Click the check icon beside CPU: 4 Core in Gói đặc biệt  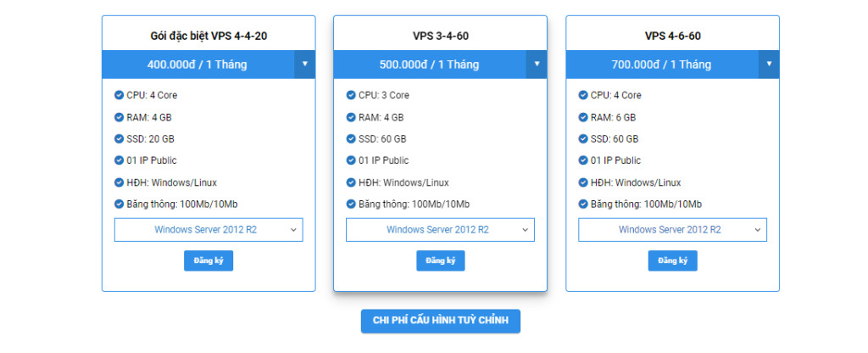click(119, 95)
